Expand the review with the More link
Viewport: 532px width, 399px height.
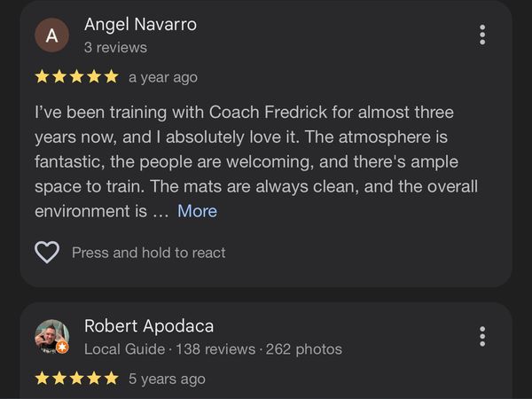[x=197, y=211]
